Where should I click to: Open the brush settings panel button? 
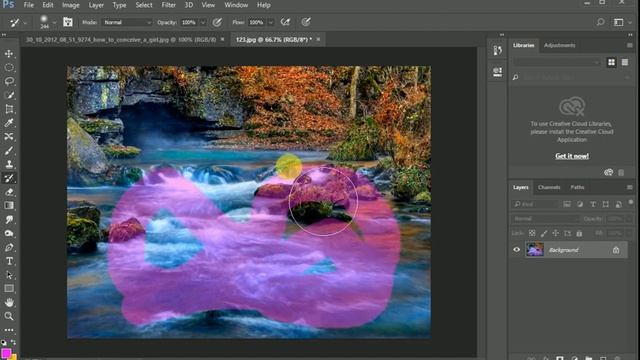(68, 22)
